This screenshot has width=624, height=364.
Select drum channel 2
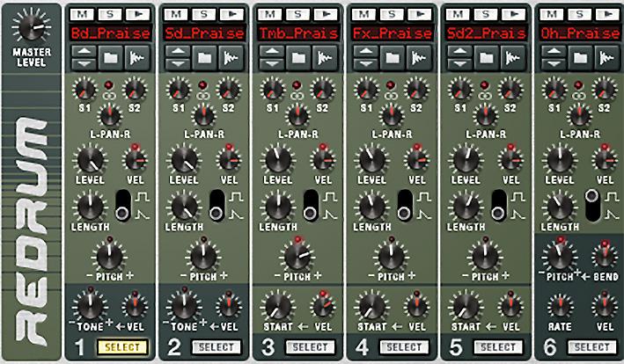tap(217, 347)
